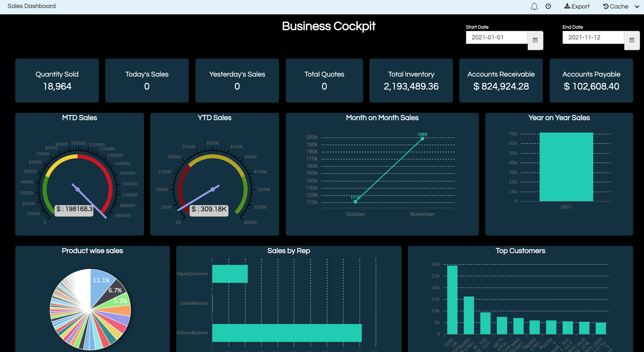
Task: Focus the Start Date field 2021-01-01
Action: click(496, 37)
